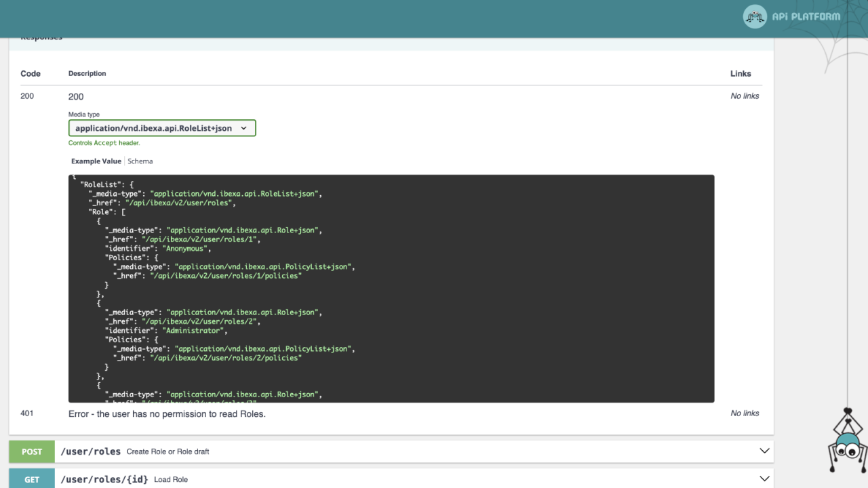Click the blue GET method badge
This screenshot has width=868, height=488.
pos(32,479)
